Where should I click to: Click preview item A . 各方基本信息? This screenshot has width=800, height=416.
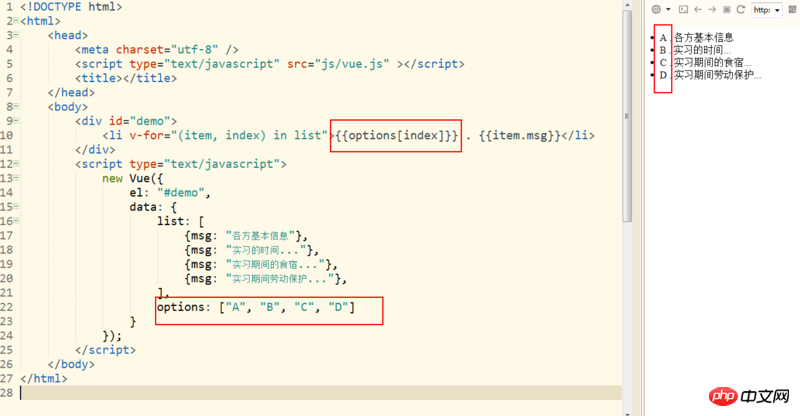[696, 37]
